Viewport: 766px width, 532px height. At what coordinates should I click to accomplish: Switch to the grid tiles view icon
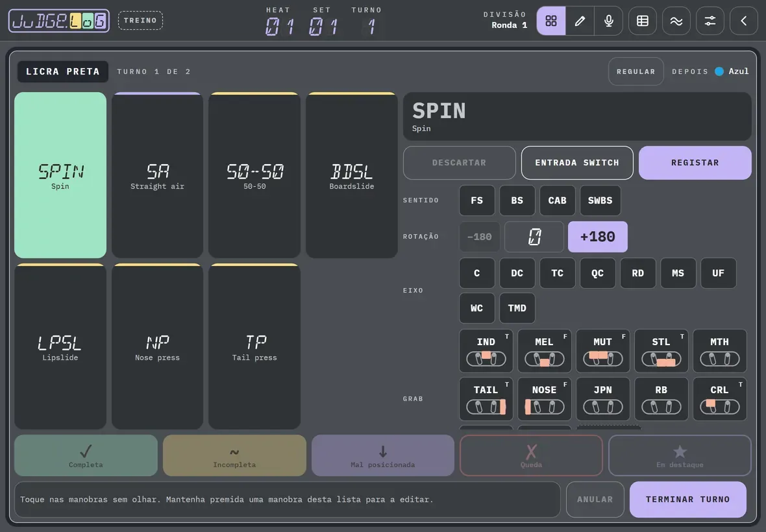(551, 21)
